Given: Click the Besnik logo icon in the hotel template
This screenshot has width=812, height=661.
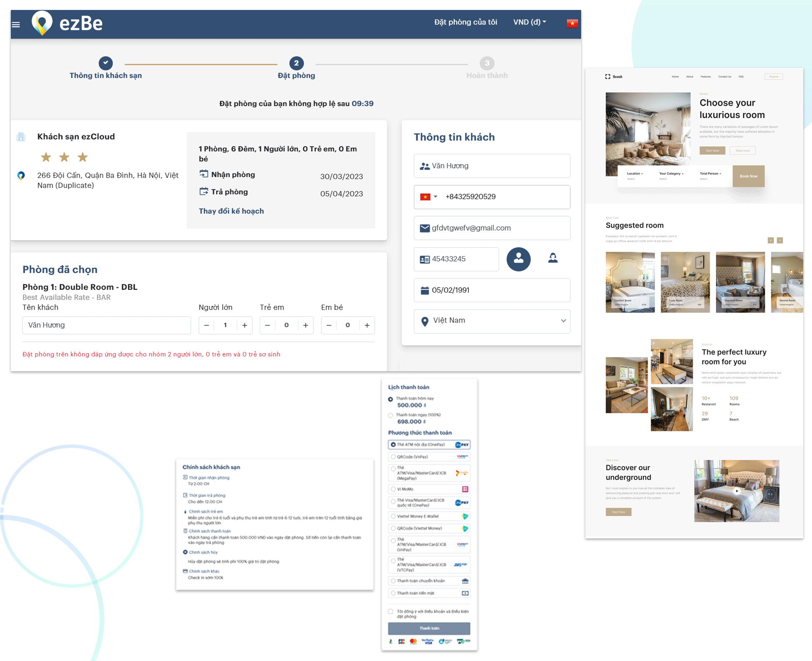Looking at the screenshot, I should coord(608,76).
